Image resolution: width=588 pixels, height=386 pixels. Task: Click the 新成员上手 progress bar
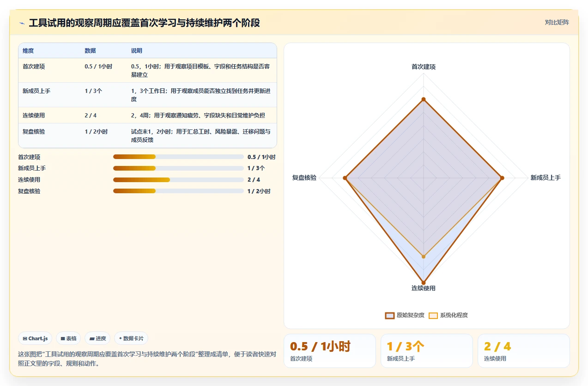[178, 168]
